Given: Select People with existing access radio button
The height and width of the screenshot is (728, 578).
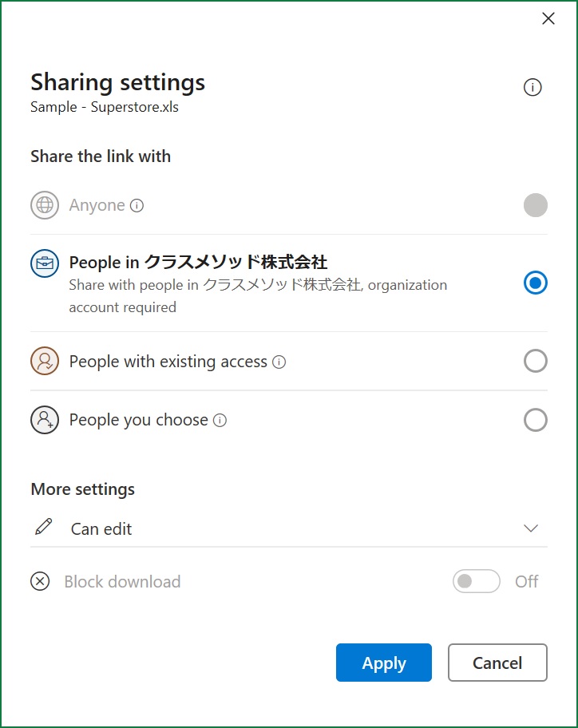Looking at the screenshot, I should (x=535, y=361).
